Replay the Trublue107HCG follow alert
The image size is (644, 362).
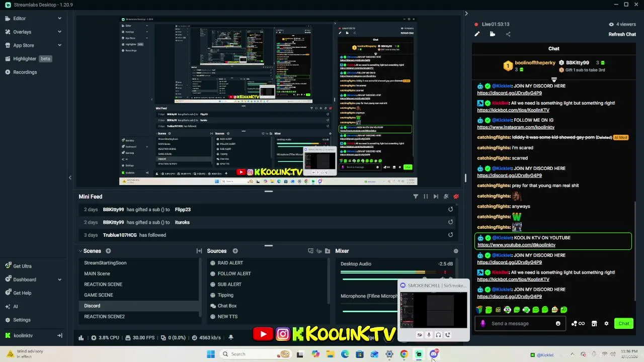[450, 235]
